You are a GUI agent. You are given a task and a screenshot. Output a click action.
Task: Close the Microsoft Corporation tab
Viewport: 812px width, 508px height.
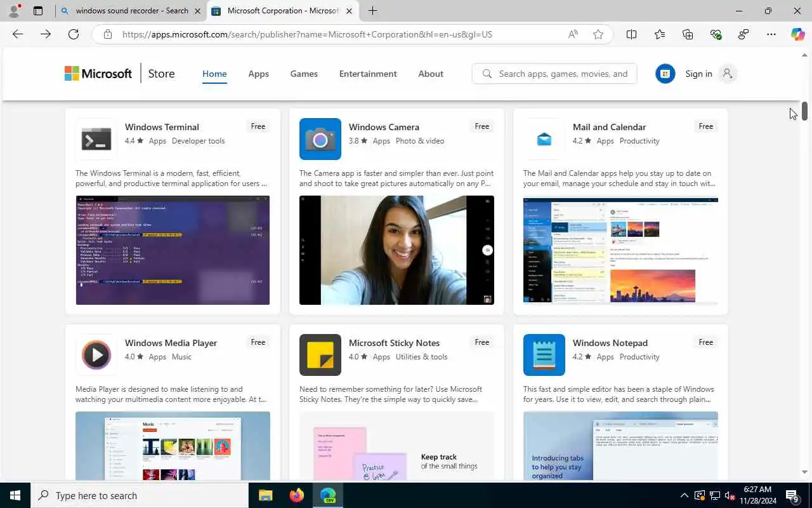click(349, 11)
